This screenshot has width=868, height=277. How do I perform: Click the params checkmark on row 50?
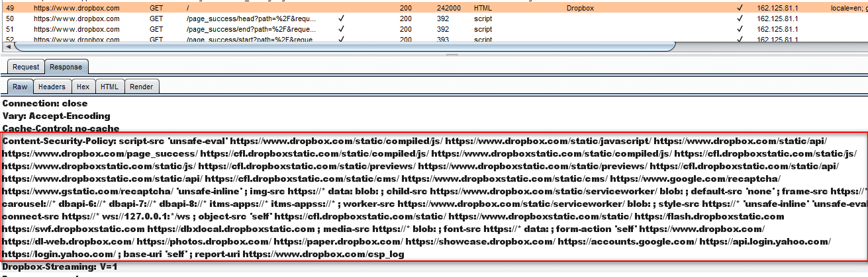tap(340, 19)
